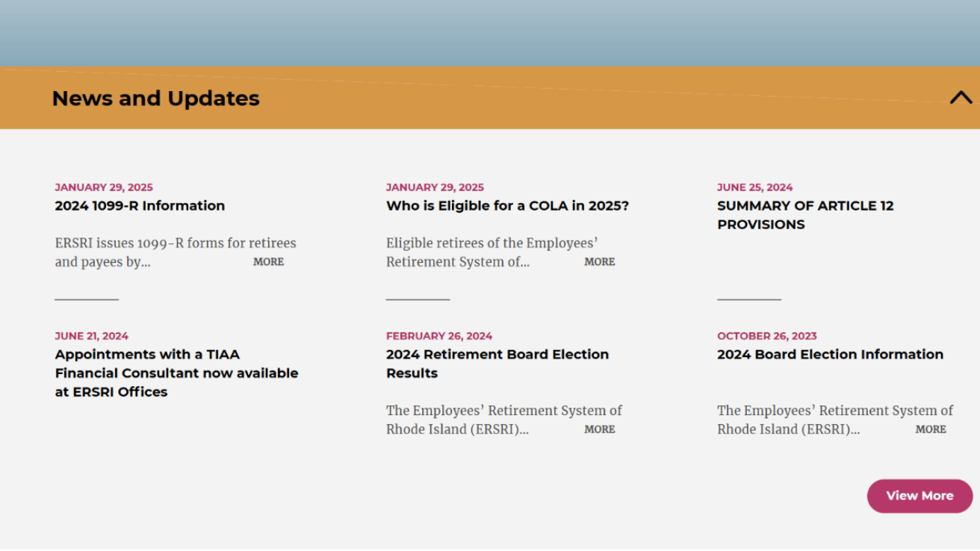Click the News and Updates heading
The image size is (980, 551).
point(155,99)
